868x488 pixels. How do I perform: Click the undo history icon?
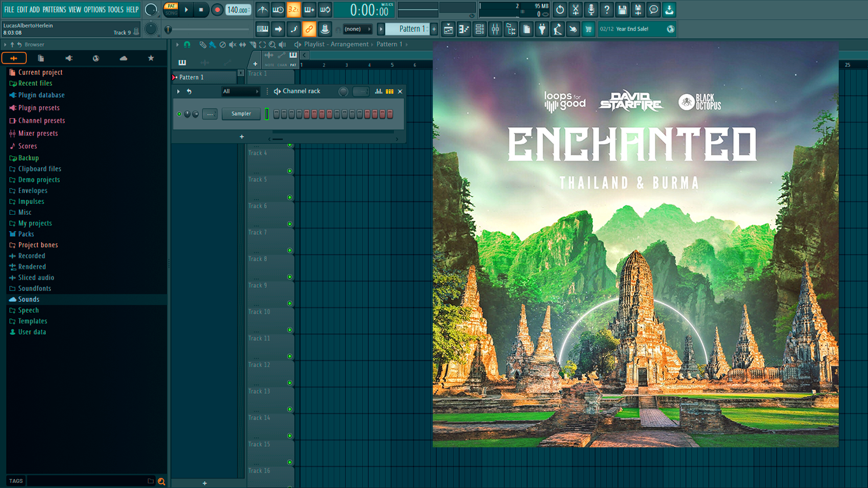pos(560,10)
